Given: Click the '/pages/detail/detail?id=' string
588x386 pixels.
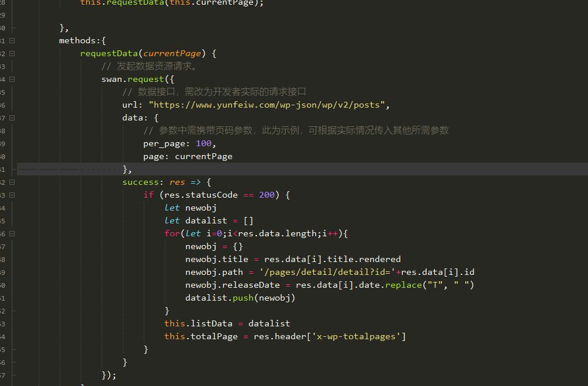Looking at the screenshot, I should point(327,273).
